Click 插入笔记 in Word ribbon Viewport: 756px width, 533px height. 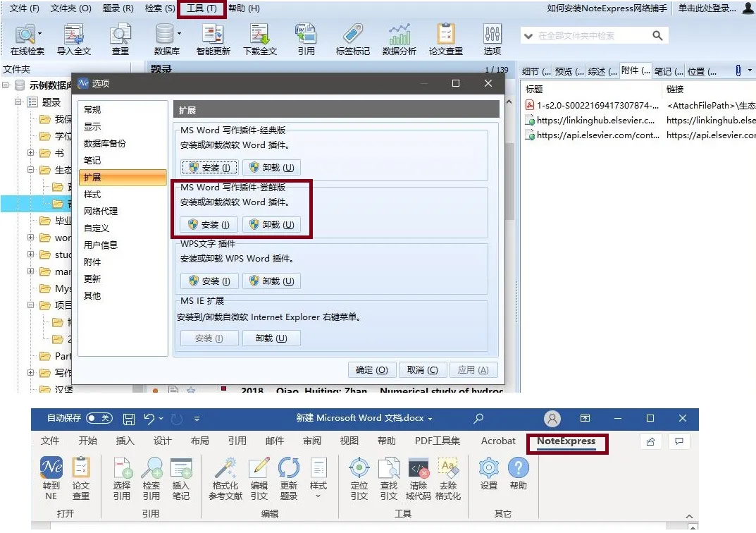181,478
